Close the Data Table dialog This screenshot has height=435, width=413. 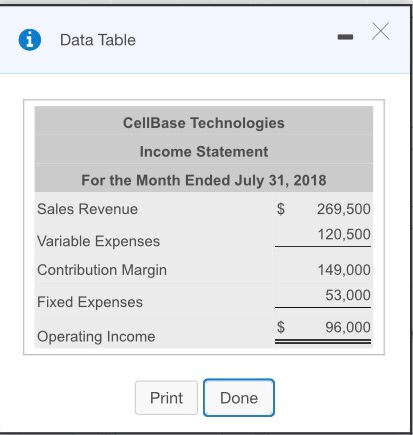point(380,31)
